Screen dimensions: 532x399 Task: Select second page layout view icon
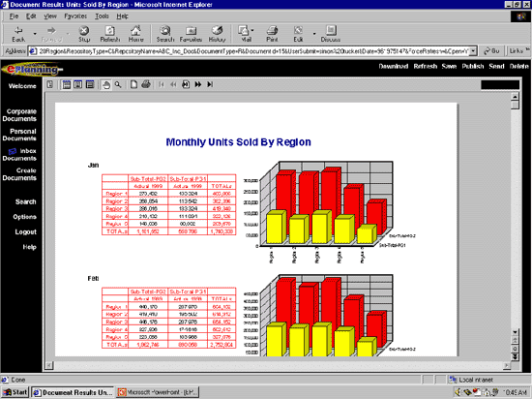tap(78, 84)
